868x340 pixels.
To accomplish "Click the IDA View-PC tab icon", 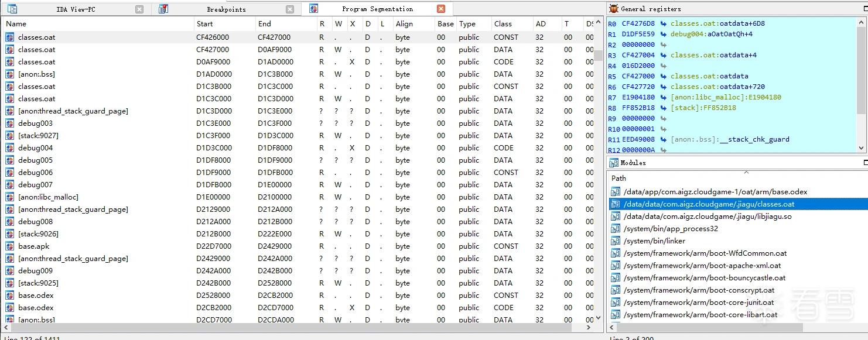I will point(12,9).
